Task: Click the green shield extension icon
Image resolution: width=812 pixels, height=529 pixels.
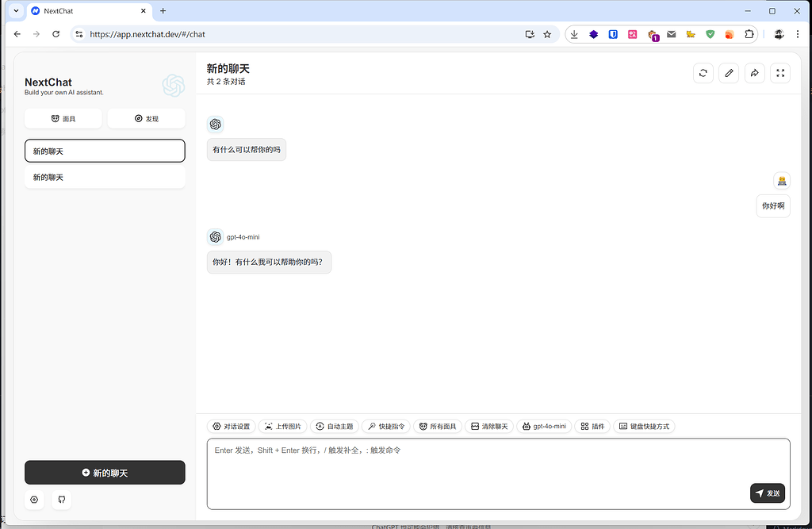Action: pyautogui.click(x=710, y=34)
